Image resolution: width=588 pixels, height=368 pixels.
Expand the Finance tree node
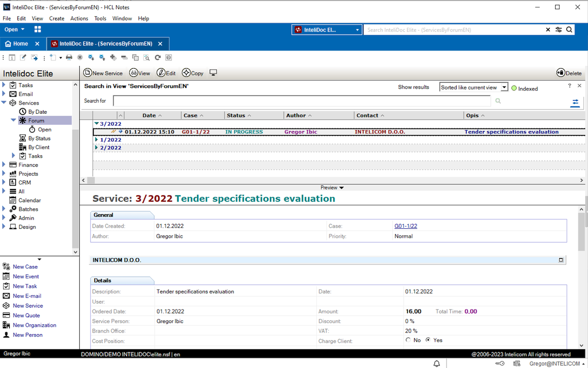coord(4,165)
